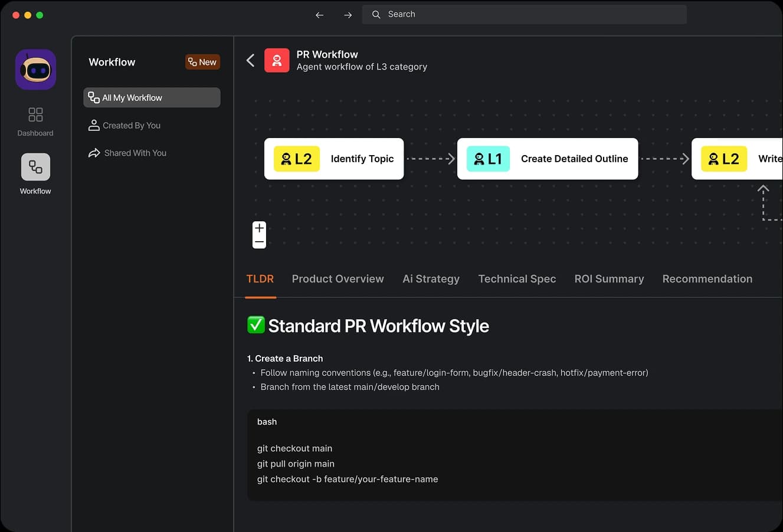This screenshot has height=532, width=783.
Task: Click the 'bash' code block label
Action: (267, 422)
